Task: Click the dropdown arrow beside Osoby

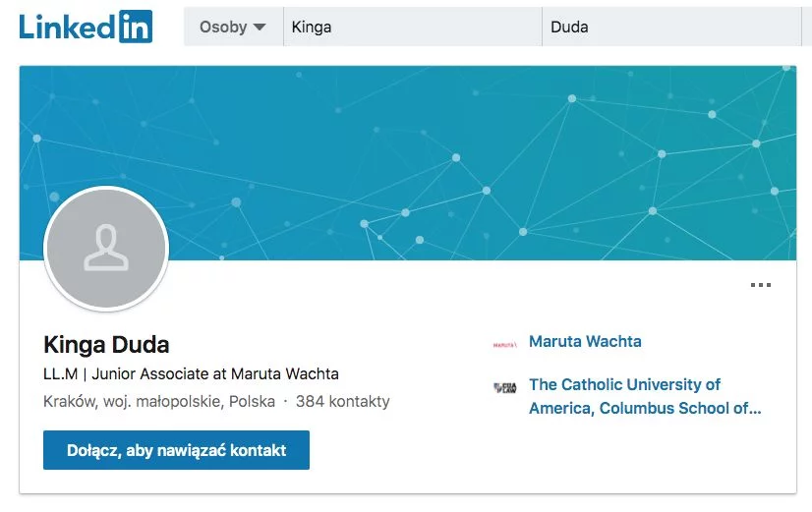Action: [x=260, y=27]
